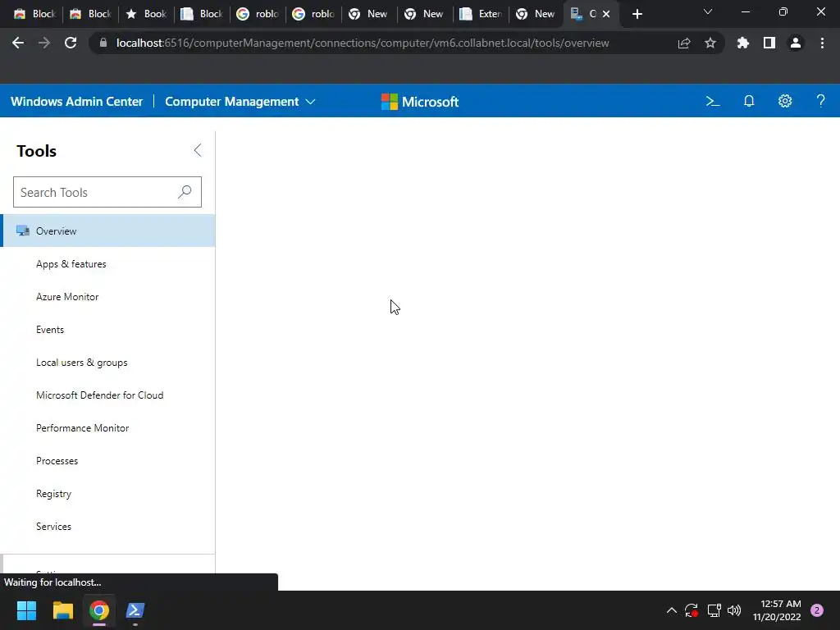
Task: Click the network tray icon
Action: (714, 610)
